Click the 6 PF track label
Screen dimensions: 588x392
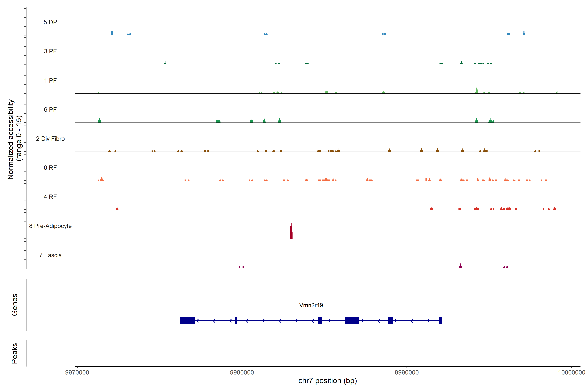click(x=50, y=110)
